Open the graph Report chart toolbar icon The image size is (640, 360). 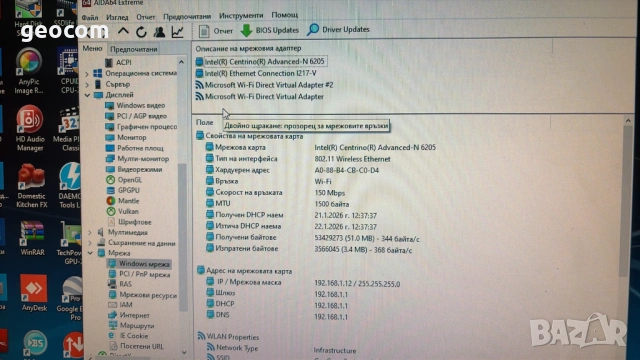178,32
